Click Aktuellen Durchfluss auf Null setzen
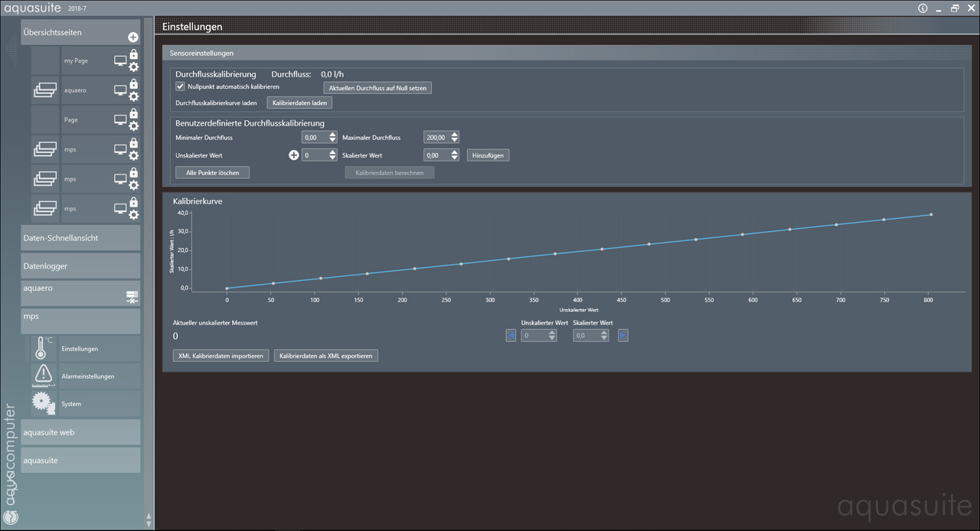The width and height of the screenshot is (980, 531). click(377, 88)
